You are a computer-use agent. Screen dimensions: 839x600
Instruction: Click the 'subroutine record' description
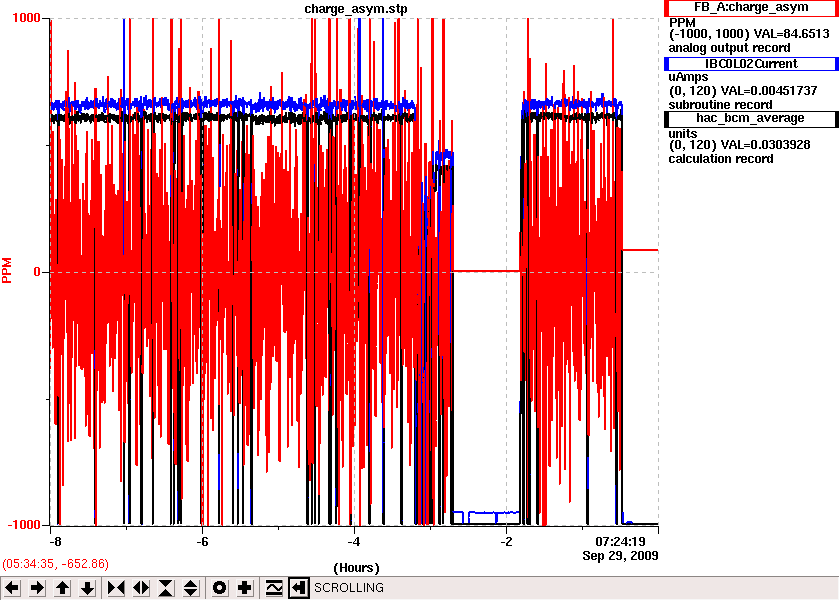coord(720,105)
